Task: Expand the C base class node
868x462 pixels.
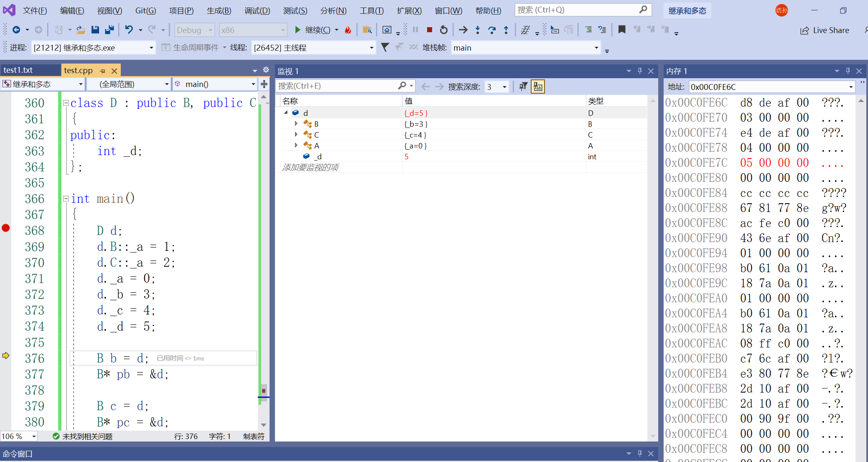Action: [296, 134]
